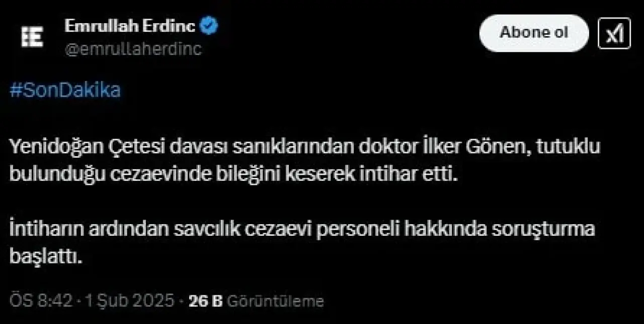Click the Görüntüleme views label
The height and width of the screenshot is (324, 644).
(x=275, y=301)
